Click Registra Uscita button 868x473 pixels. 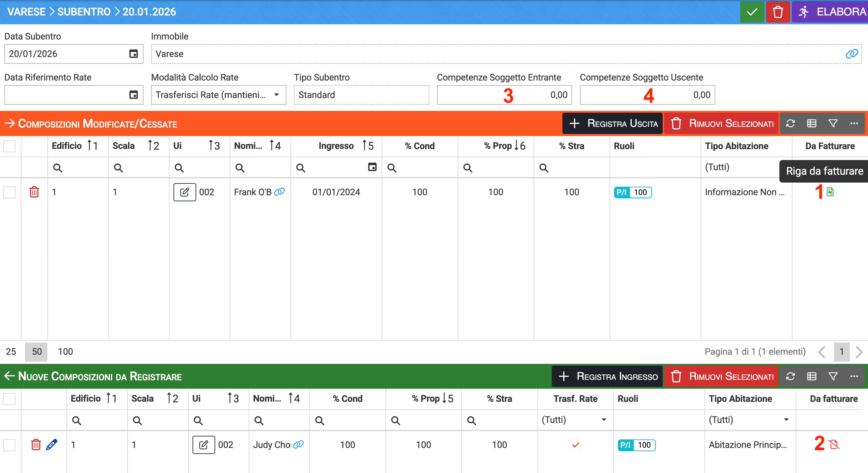[x=613, y=124]
